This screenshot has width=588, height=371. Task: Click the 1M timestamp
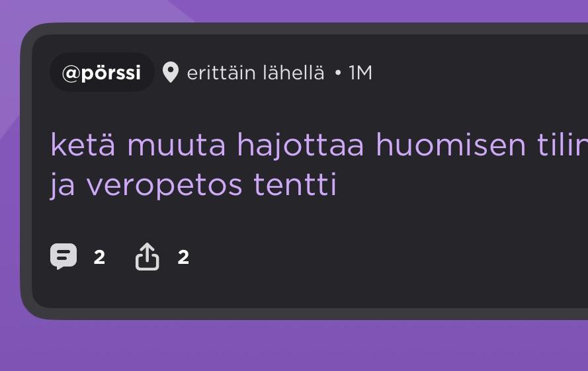coord(360,73)
